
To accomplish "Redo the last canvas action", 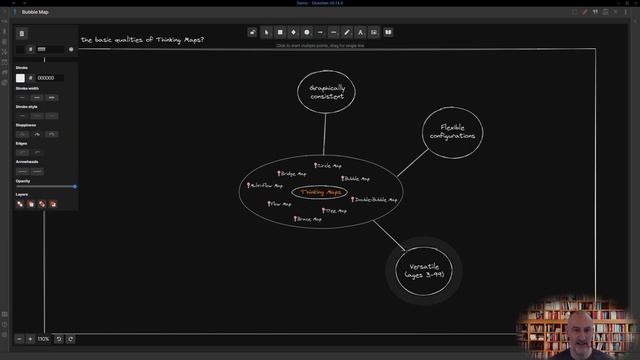I will click(x=70, y=339).
